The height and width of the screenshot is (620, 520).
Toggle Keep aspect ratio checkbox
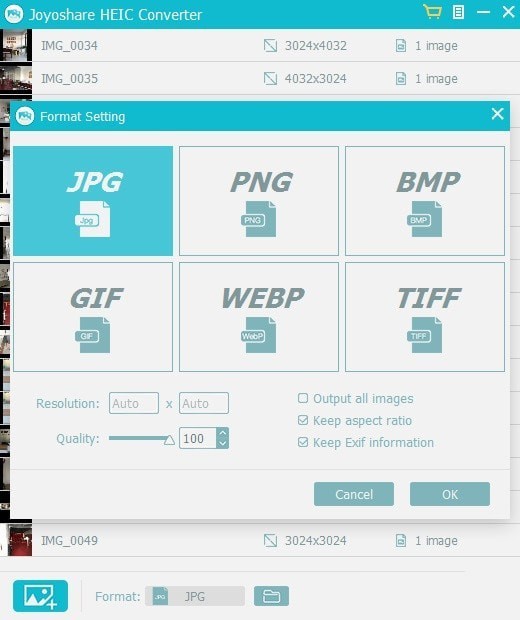(303, 420)
